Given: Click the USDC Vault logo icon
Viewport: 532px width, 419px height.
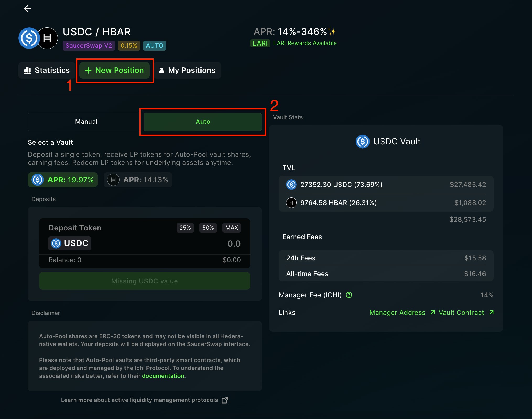Looking at the screenshot, I should 362,142.
